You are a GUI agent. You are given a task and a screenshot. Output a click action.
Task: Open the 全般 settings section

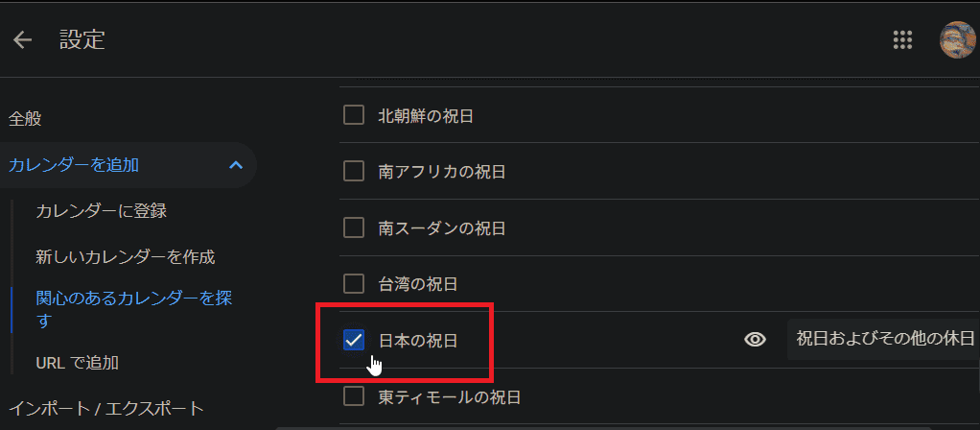[26, 119]
